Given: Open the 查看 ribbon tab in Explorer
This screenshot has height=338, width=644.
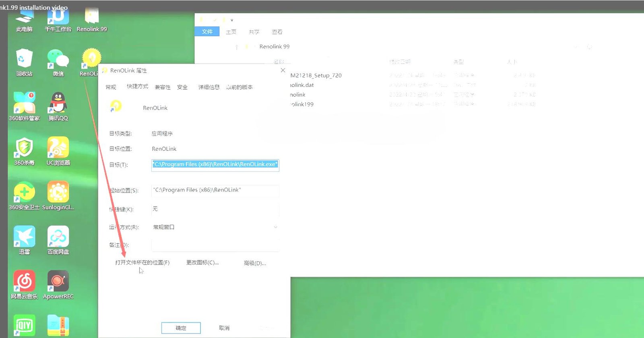Looking at the screenshot, I should (277, 32).
